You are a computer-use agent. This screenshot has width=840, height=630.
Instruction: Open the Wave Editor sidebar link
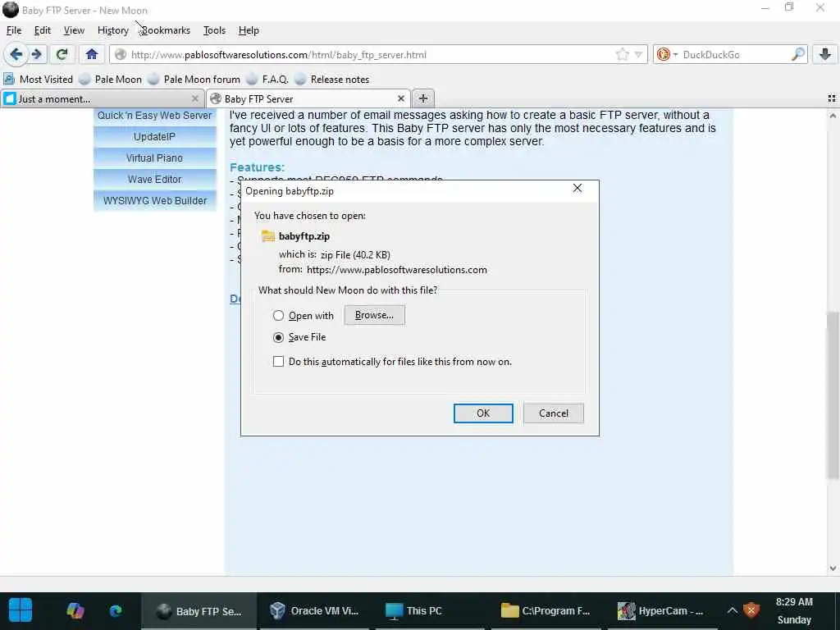click(155, 180)
